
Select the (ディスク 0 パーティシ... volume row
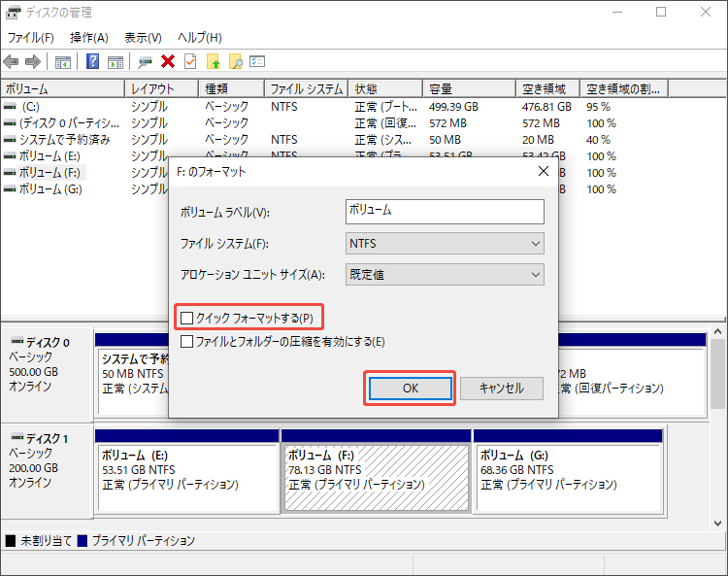pos(334,123)
